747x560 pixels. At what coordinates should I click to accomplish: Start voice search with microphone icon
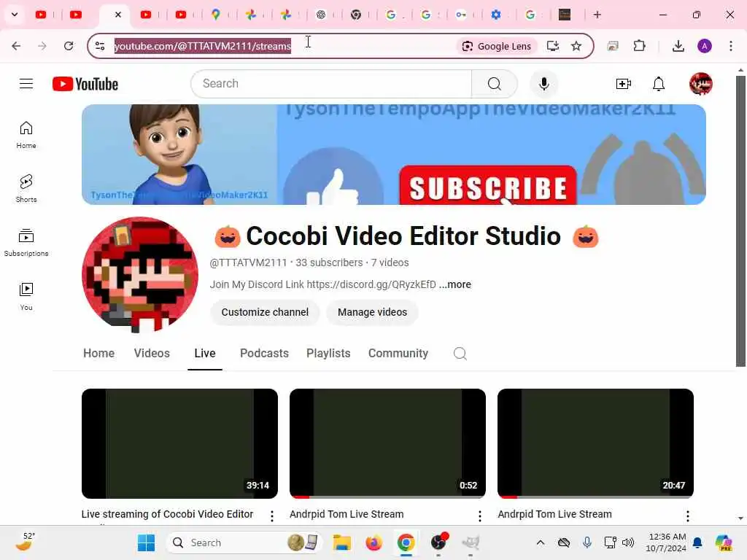tap(543, 84)
